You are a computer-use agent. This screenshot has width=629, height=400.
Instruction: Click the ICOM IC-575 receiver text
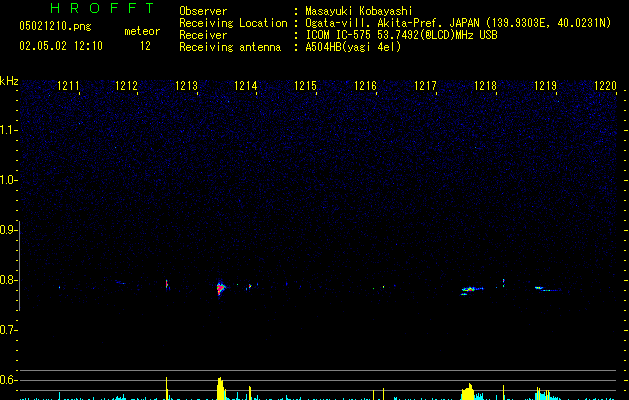(401, 35)
